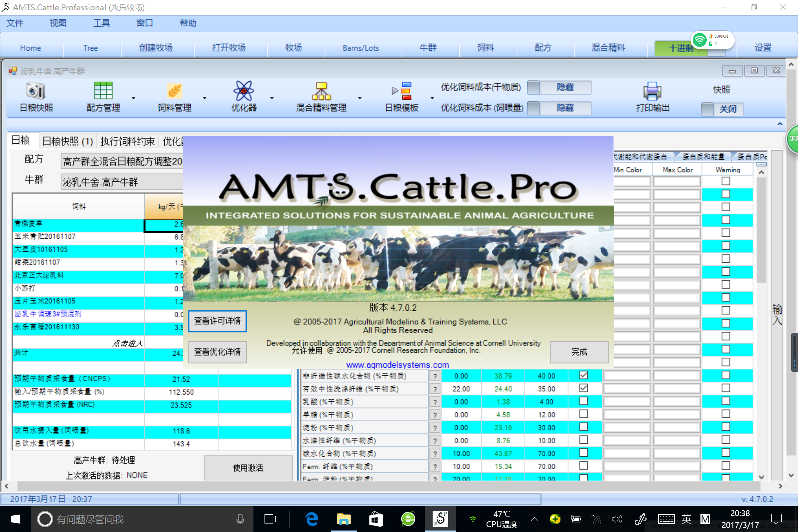The height and width of the screenshot is (532, 798).
Task: Click help button for 水溶性纤维 row
Action: pyautogui.click(x=435, y=441)
